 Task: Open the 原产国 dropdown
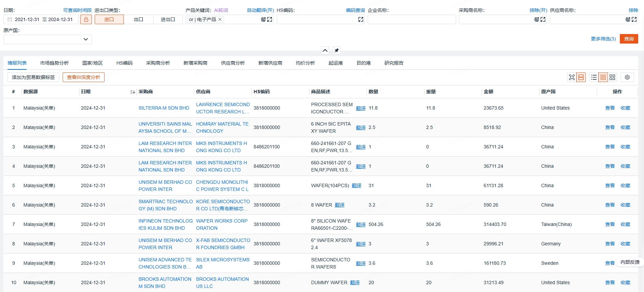point(48,39)
